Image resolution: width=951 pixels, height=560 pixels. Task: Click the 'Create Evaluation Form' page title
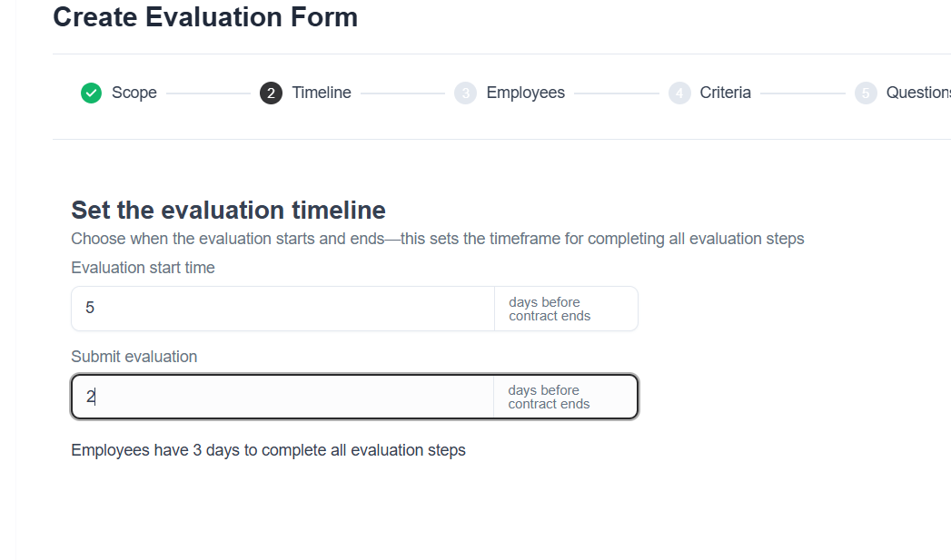pyautogui.click(x=205, y=16)
